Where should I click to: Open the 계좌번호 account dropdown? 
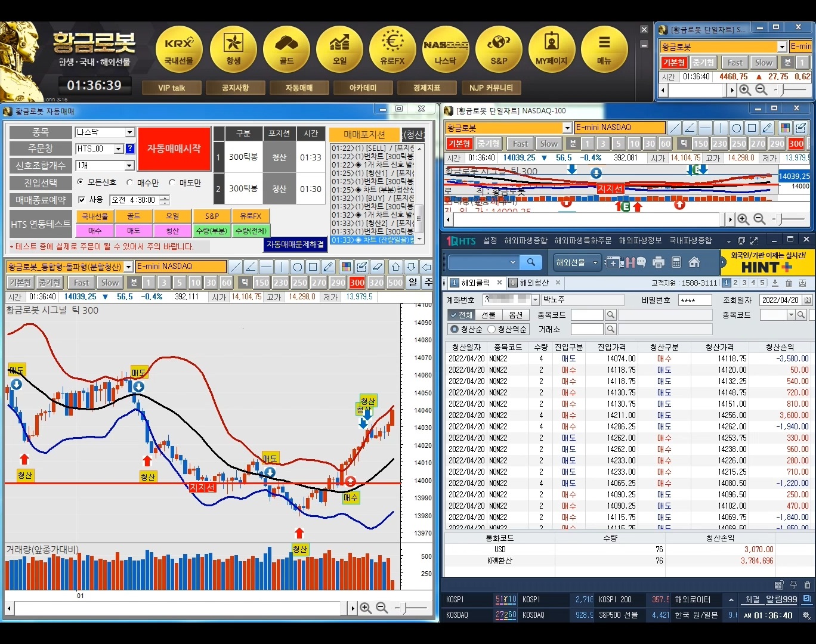pyautogui.click(x=535, y=300)
